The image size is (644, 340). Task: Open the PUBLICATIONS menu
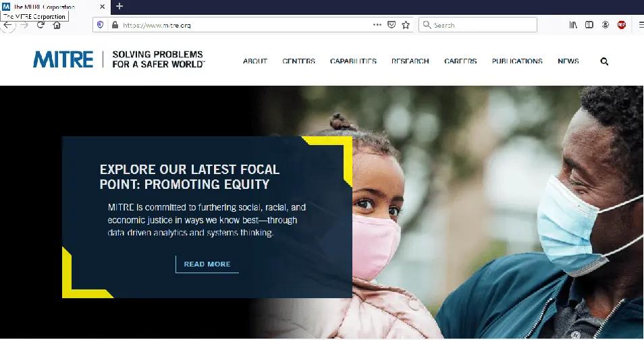click(517, 61)
